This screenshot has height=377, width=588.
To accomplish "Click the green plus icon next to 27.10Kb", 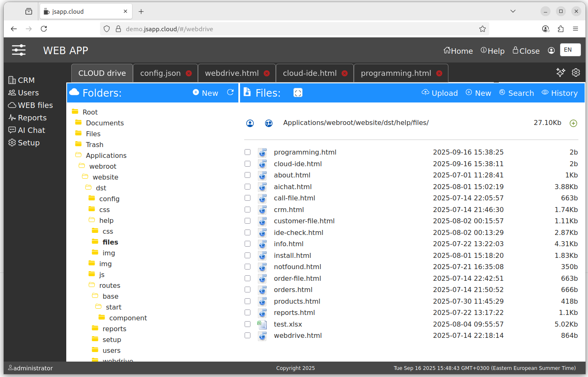I will [x=573, y=123].
